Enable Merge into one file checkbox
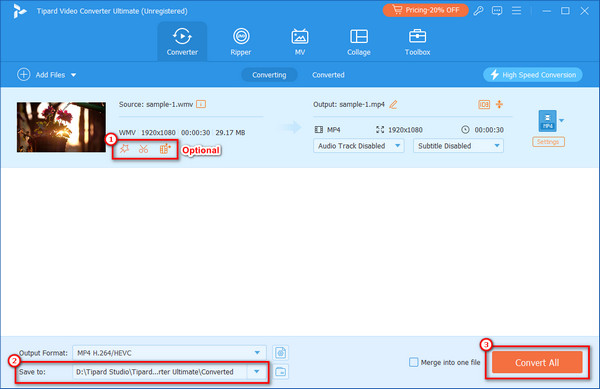600x389 pixels. pos(414,362)
